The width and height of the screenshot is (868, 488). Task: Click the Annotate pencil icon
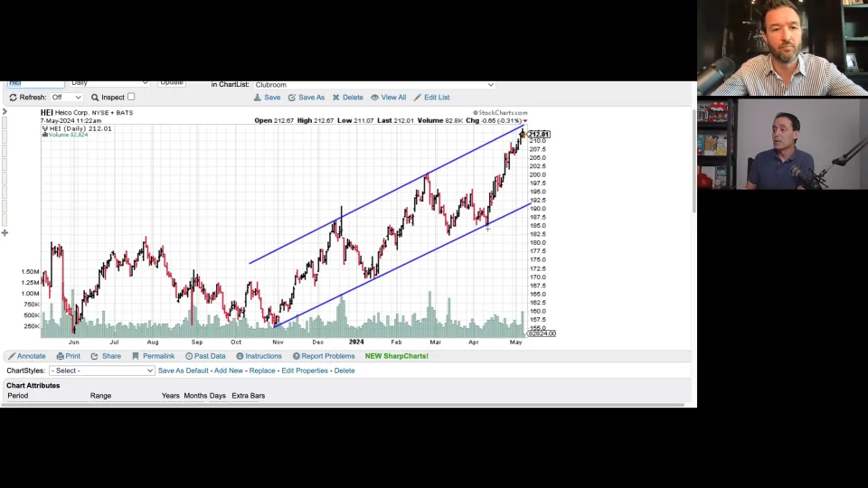(12, 356)
